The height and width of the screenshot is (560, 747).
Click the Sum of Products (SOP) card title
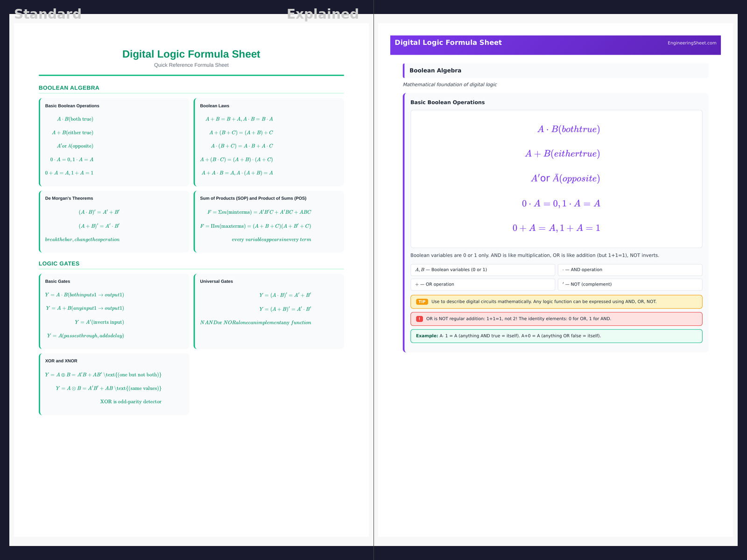[x=253, y=198]
